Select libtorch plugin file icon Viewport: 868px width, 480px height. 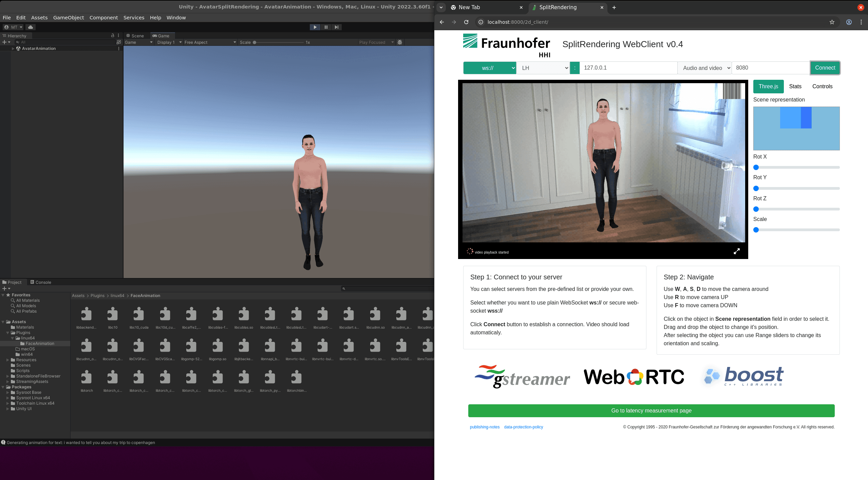click(x=87, y=378)
